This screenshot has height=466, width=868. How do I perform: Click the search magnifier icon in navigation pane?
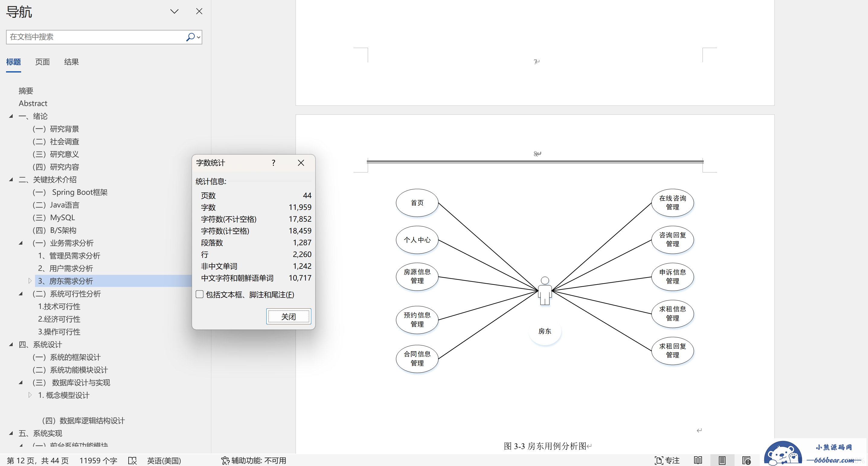[x=191, y=37]
